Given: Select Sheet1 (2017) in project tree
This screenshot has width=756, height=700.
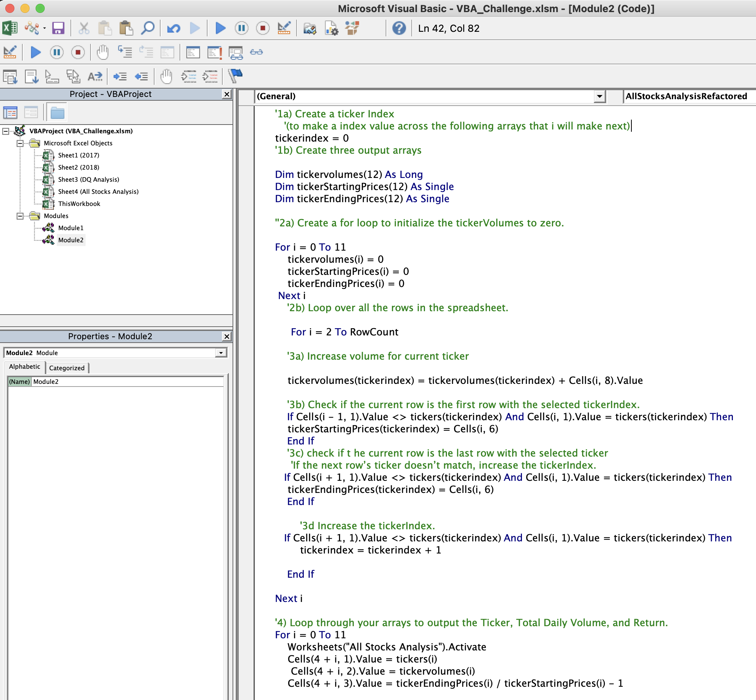Looking at the screenshot, I should tap(79, 155).
